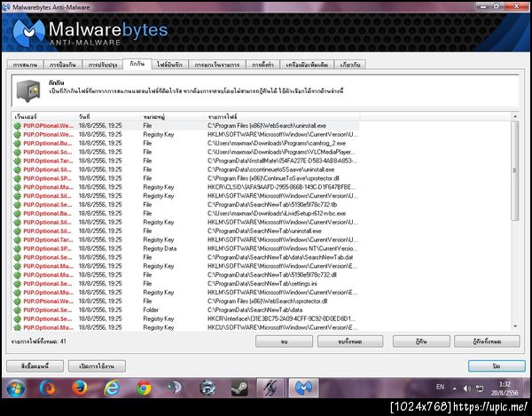Select path text containing iLividSetup

[x=277, y=214]
